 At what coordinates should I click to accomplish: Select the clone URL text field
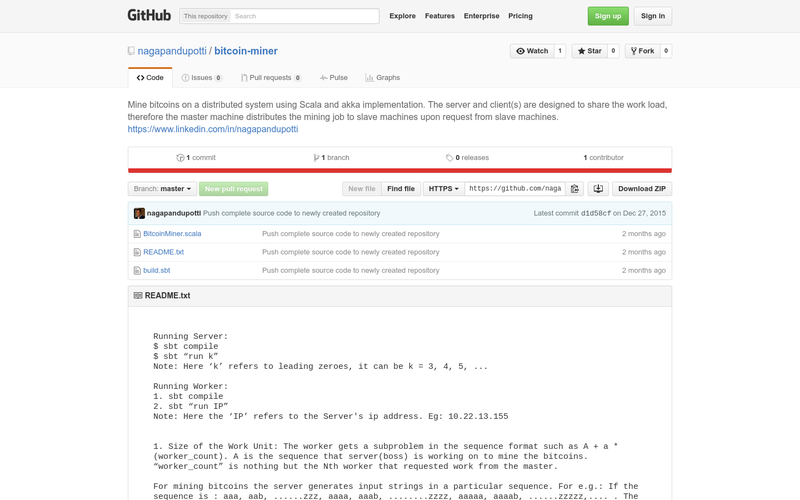click(515, 189)
